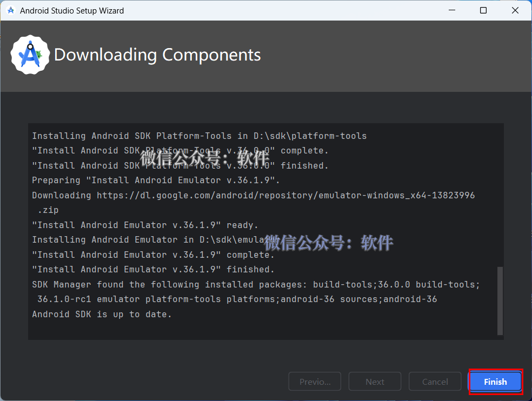Click 'Install Android Emulator v.36.1.9" finished.' line
Image resolution: width=532 pixels, height=401 pixels.
[x=153, y=269]
